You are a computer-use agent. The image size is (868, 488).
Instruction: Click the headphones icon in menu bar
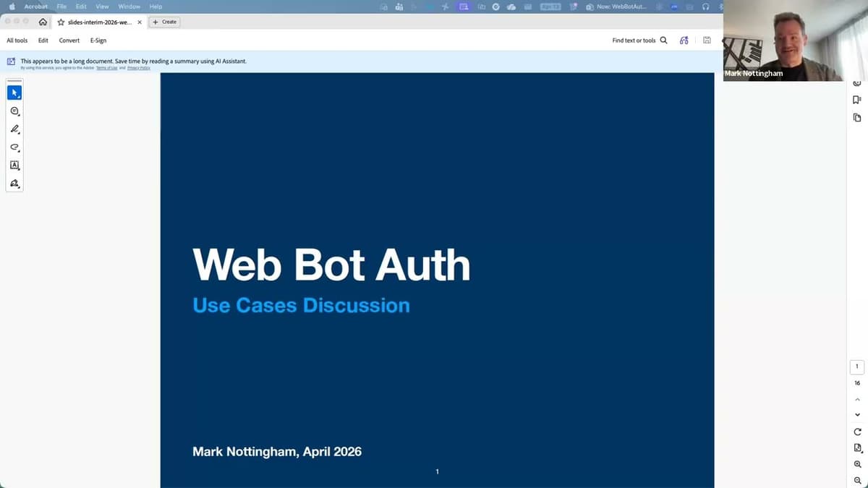(705, 7)
